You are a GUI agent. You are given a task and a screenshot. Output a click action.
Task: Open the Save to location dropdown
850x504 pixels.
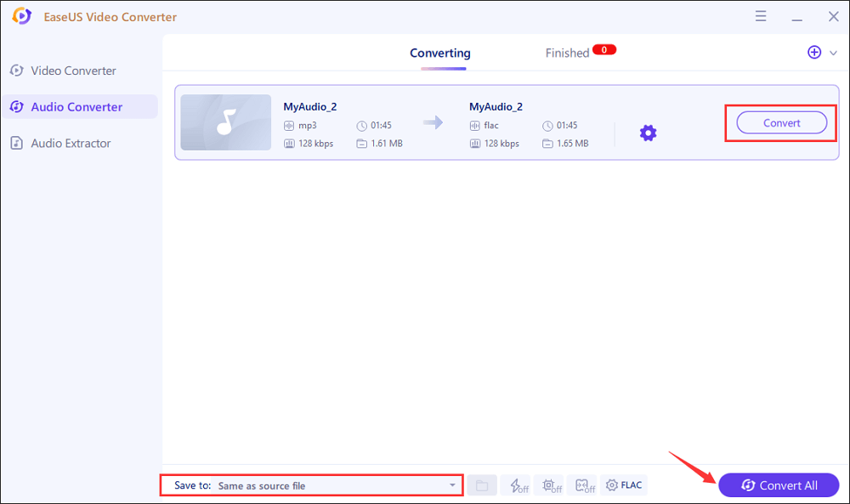(x=336, y=484)
